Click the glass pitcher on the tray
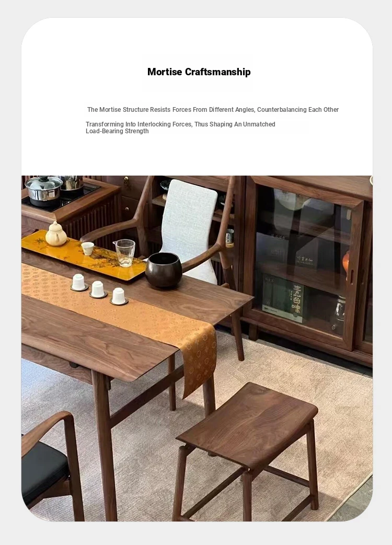This screenshot has height=545, width=392. (124, 253)
